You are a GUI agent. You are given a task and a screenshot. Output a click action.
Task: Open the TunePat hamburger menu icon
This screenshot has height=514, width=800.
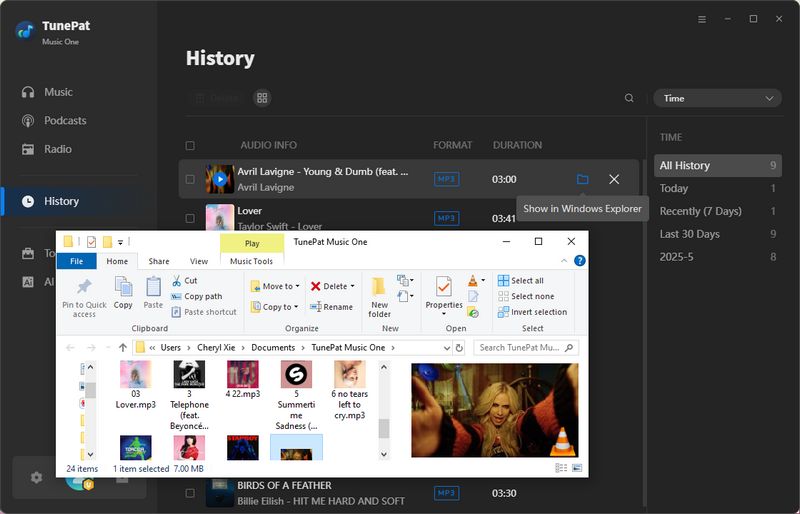[x=701, y=19]
